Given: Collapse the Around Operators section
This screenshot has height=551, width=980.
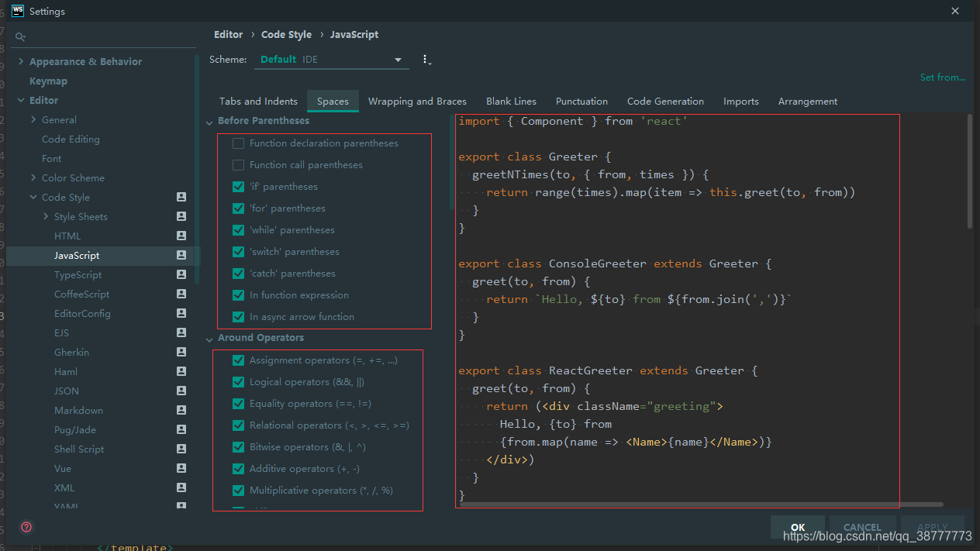Looking at the screenshot, I should click(209, 339).
